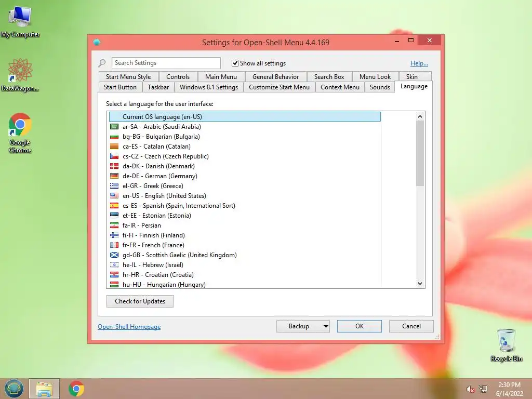
Task: Click the Cancel button
Action: point(411,326)
